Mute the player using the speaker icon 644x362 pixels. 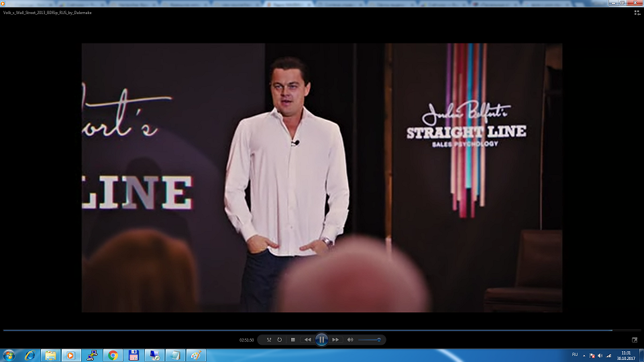point(350,340)
